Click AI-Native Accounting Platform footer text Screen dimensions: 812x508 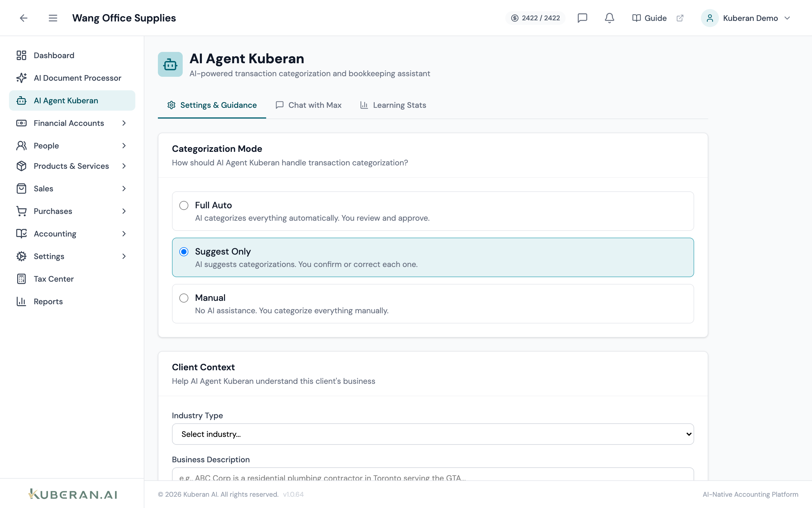[x=750, y=494]
